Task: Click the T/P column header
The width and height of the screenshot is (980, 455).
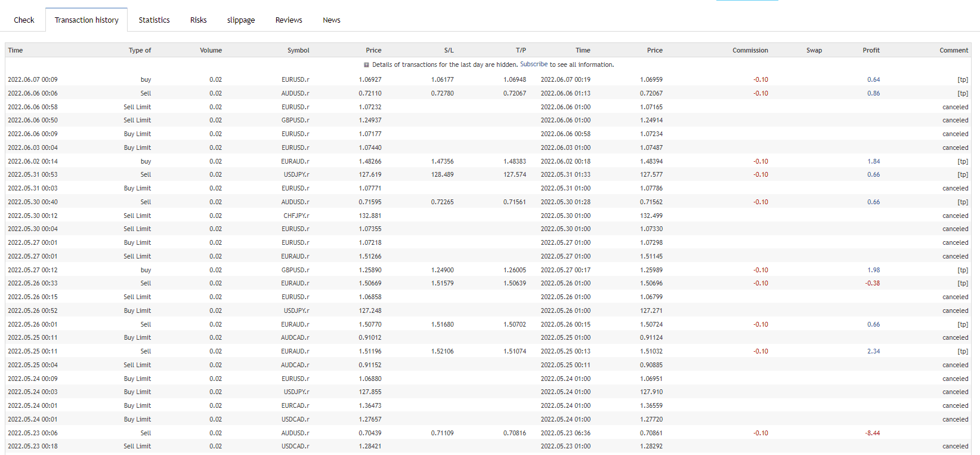Action: 521,50
